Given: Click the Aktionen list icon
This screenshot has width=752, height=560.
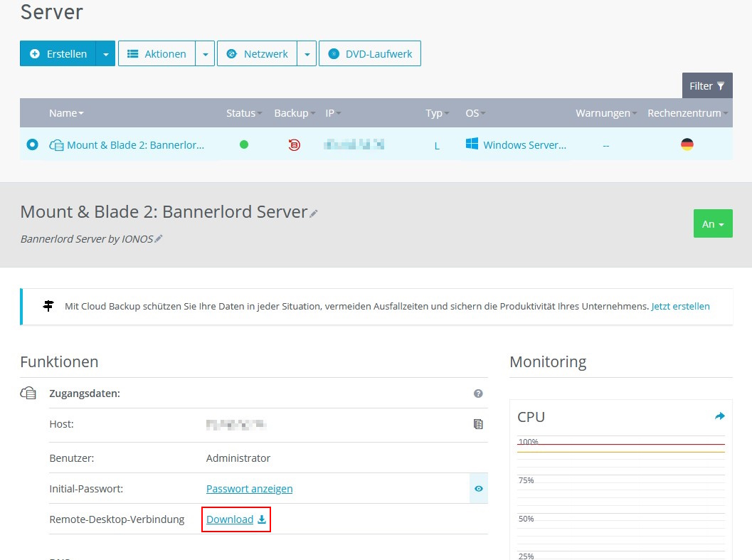Looking at the screenshot, I should [x=132, y=54].
